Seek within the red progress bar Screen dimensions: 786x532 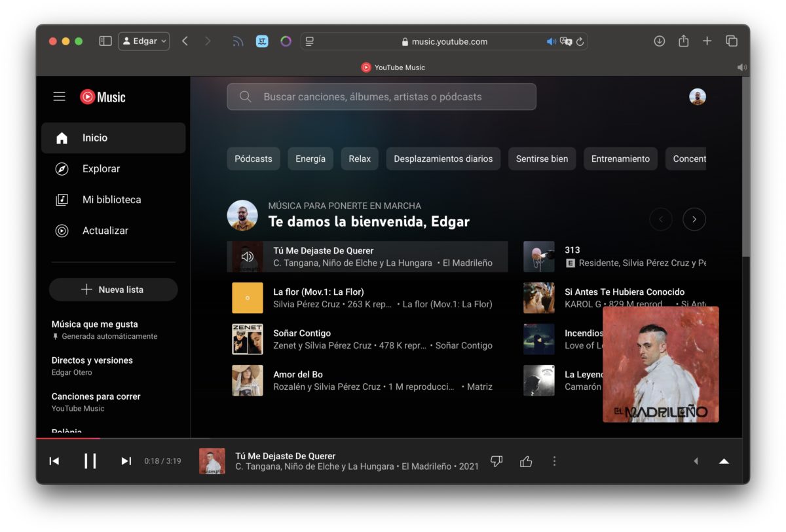(67, 438)
